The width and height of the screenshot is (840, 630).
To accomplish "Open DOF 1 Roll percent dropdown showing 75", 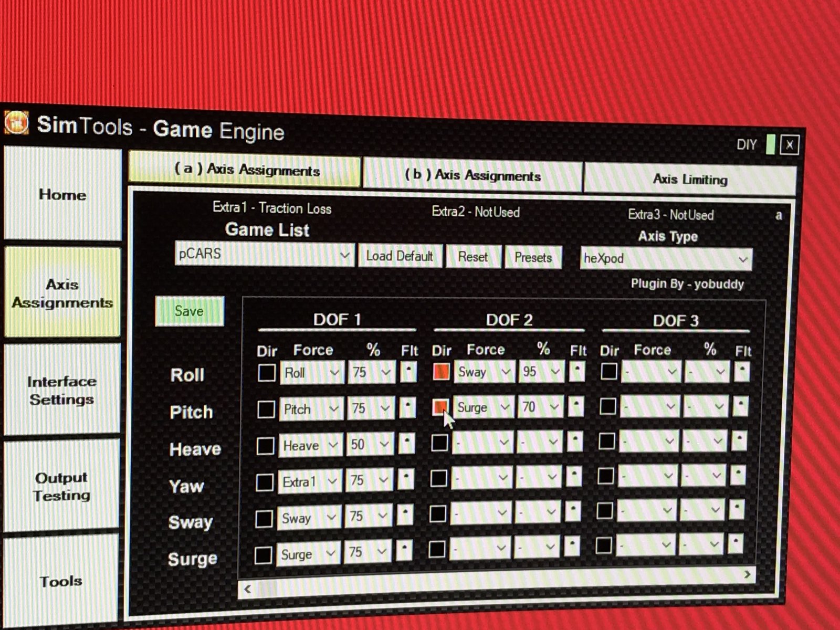I will (x=372, y=372).
